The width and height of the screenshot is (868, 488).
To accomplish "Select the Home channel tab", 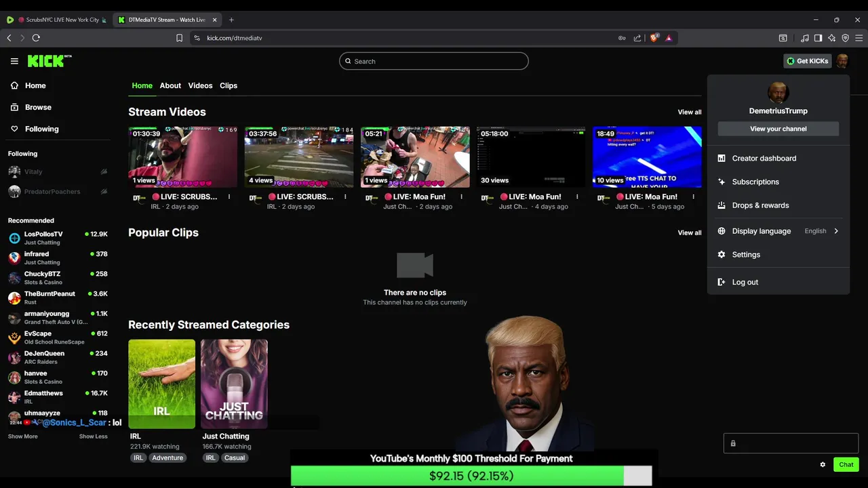I will pyautogui.click(x=142, y=85).
